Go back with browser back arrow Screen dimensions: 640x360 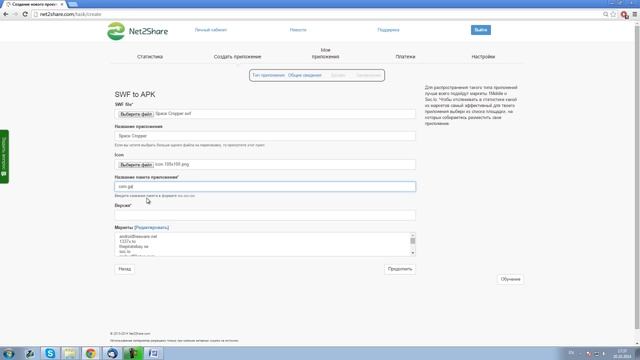tap(6, 14)
